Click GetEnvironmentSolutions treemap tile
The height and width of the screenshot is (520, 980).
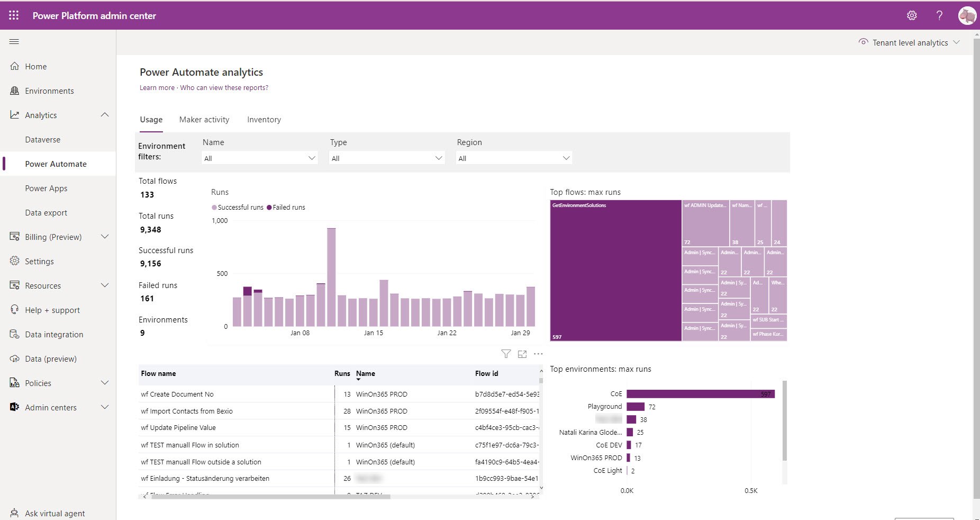tap(616, 271)
